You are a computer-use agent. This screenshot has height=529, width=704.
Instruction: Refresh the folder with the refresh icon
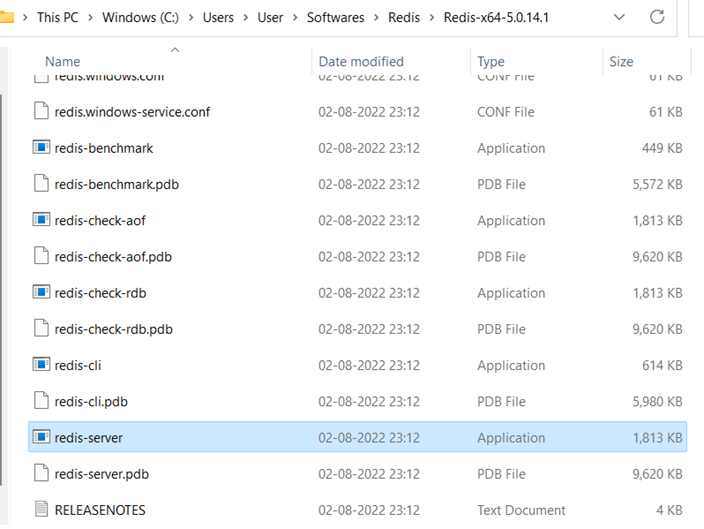[x=657, y=17]
